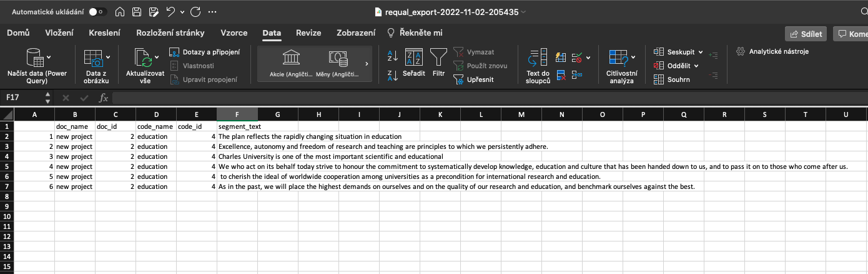Click the Show Detail plus icon
Screen dimensions: 868x274
tap(714, 55)
